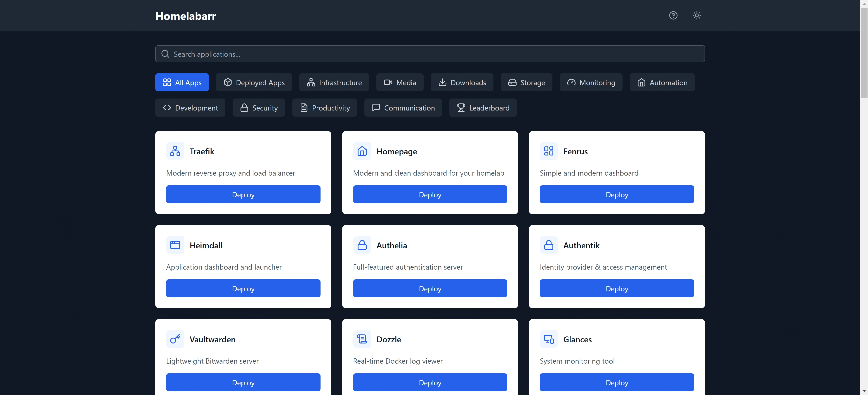Deploy the Fenrus dashboard

pyautogui.click(x=617, y=194)
